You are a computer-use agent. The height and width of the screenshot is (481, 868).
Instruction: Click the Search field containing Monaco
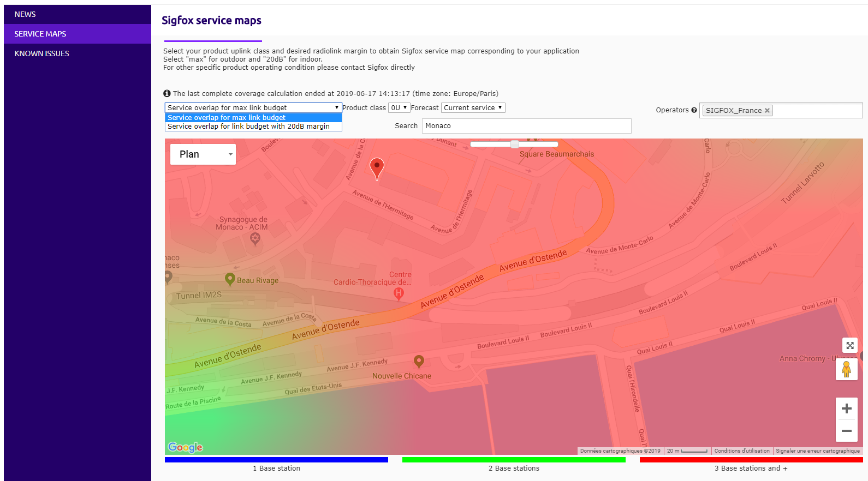click(x=526, y=126)
